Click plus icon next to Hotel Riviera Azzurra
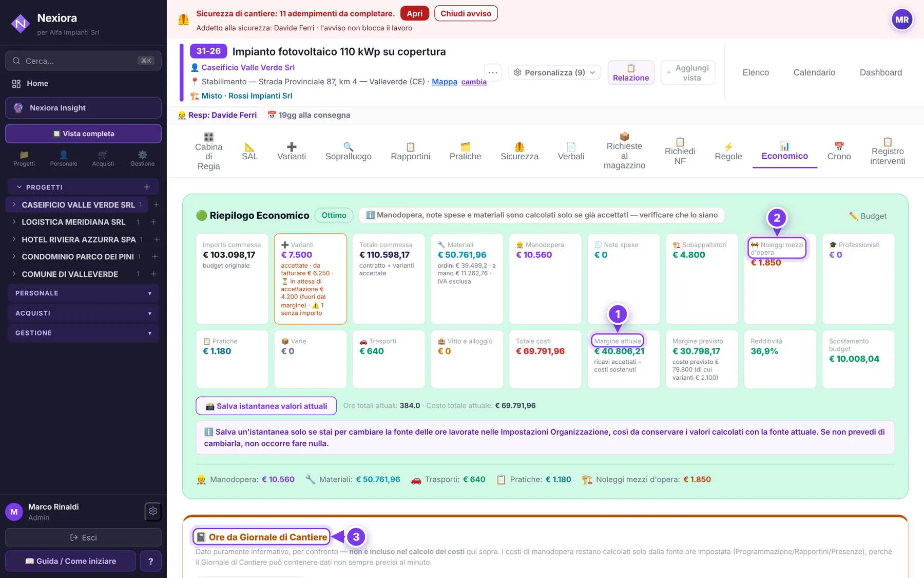This screenshot has height=578, width=924. coord(157,239)
